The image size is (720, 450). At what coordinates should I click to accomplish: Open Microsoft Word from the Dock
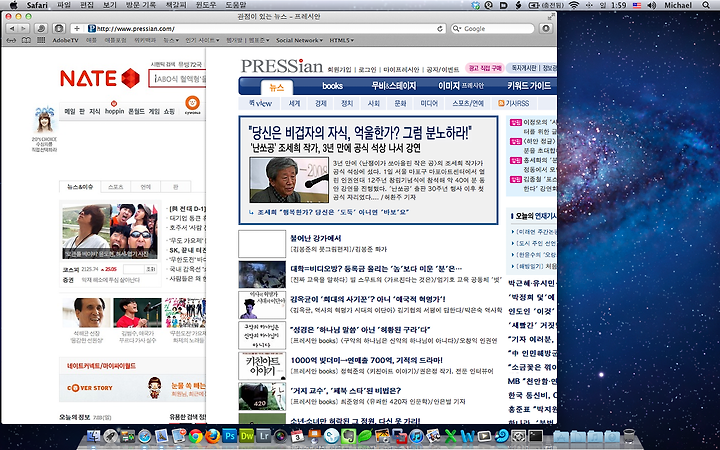tap(467, 435)
